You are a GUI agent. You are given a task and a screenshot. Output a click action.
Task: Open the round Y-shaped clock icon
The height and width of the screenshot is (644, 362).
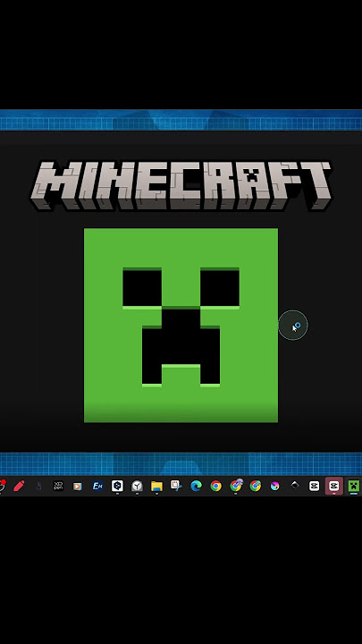pyautogui.click(x=137, y=487)
